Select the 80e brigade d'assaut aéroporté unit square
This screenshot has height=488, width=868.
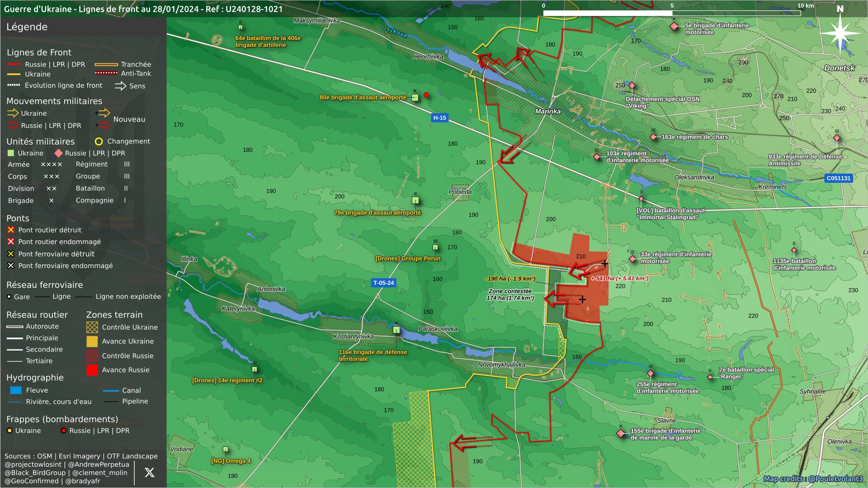click(415, 97)
